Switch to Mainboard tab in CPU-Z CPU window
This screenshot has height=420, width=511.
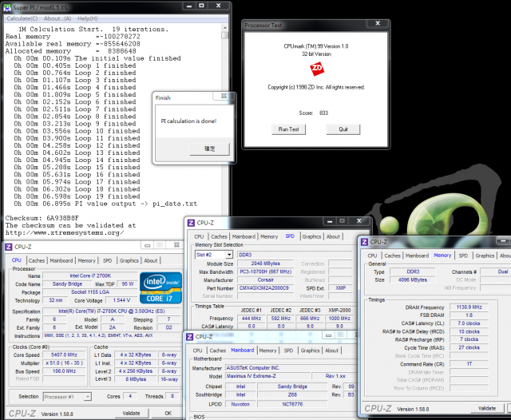(61, 260)
